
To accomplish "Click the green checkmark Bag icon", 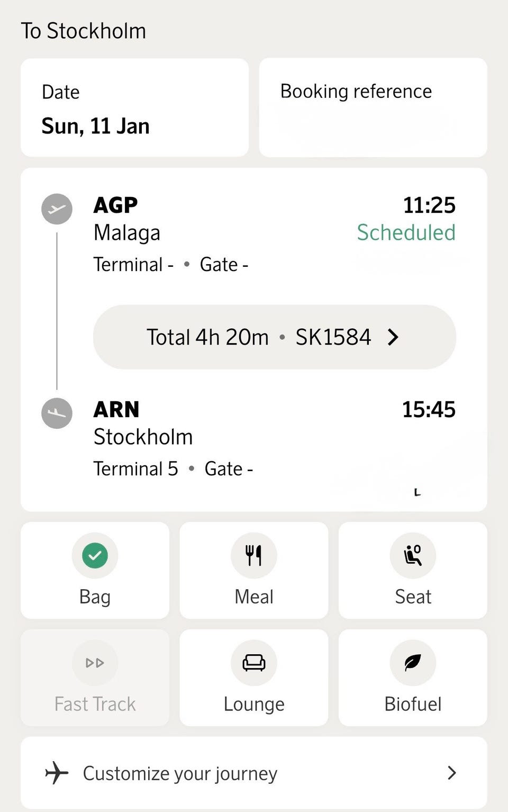I will pos(95,555).
